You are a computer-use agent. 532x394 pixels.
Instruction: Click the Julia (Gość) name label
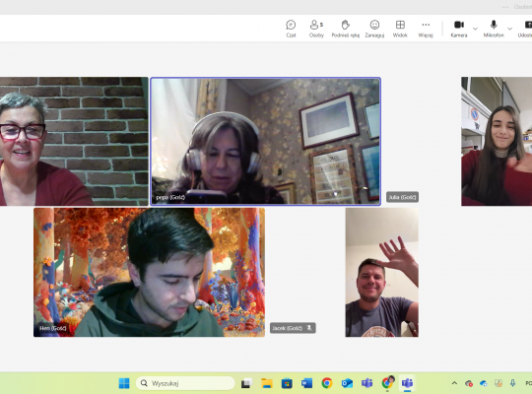(x=402, y=197)
